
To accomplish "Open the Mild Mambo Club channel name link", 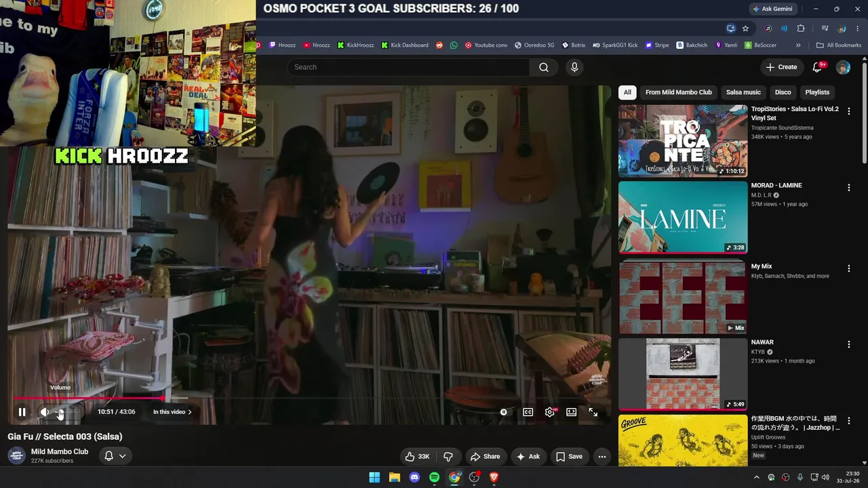I will click(60, 451).
